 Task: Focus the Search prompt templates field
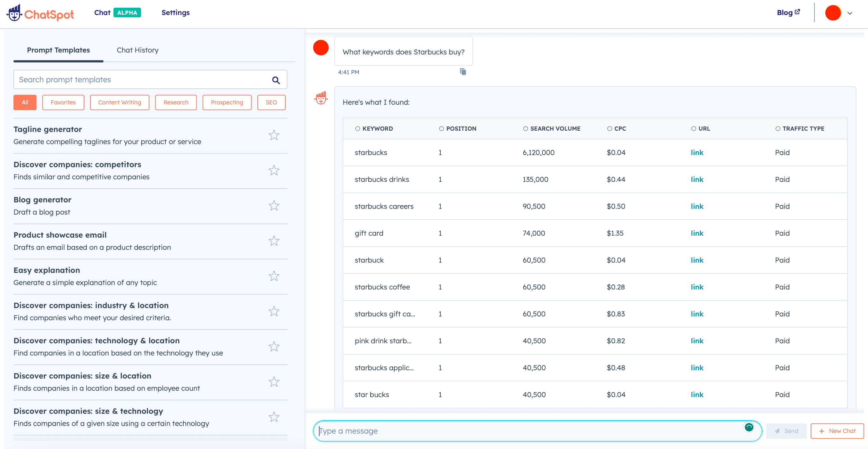coord(150,80)
